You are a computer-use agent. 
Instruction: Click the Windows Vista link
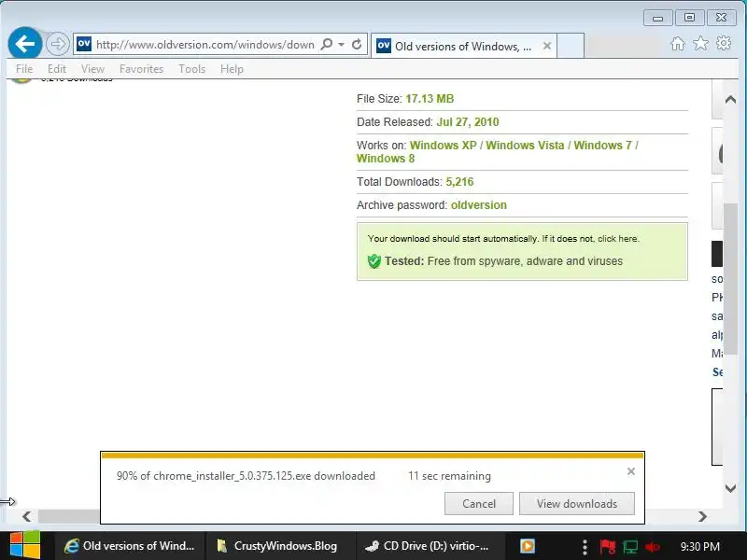(525, 146)
